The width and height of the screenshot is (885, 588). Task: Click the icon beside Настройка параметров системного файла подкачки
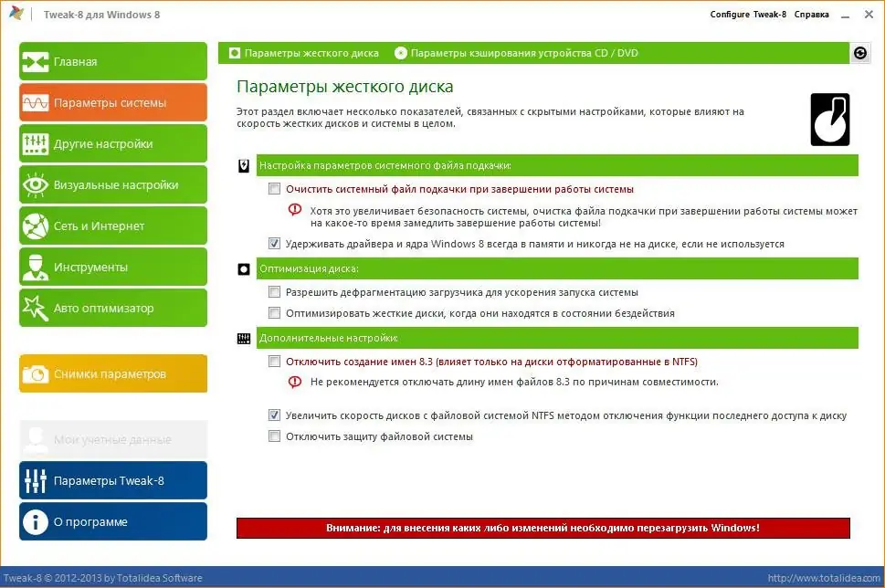click(x=244, y=166)
